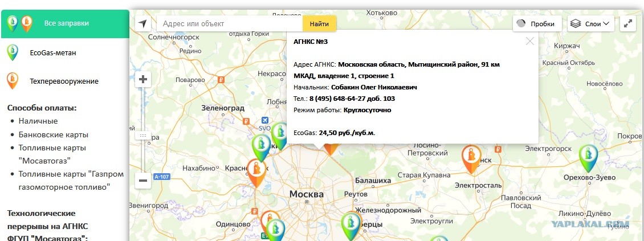The height and width of the screenshot is (241, 644).
Task: Click the Балашиха label on the map
Action: [373, 180]
